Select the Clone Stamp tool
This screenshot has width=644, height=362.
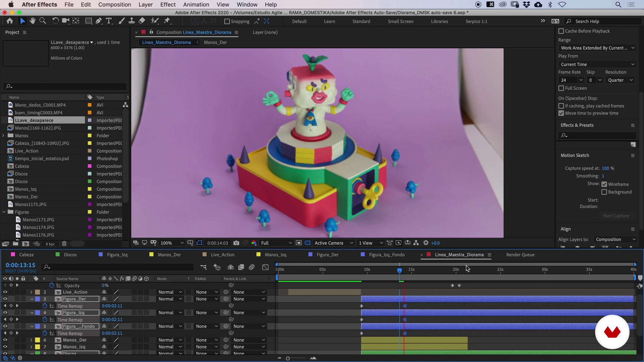[x=131, y=21]
